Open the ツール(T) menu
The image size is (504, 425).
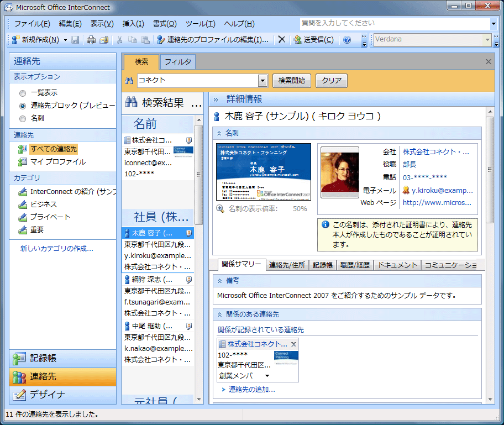pos(200,23)
